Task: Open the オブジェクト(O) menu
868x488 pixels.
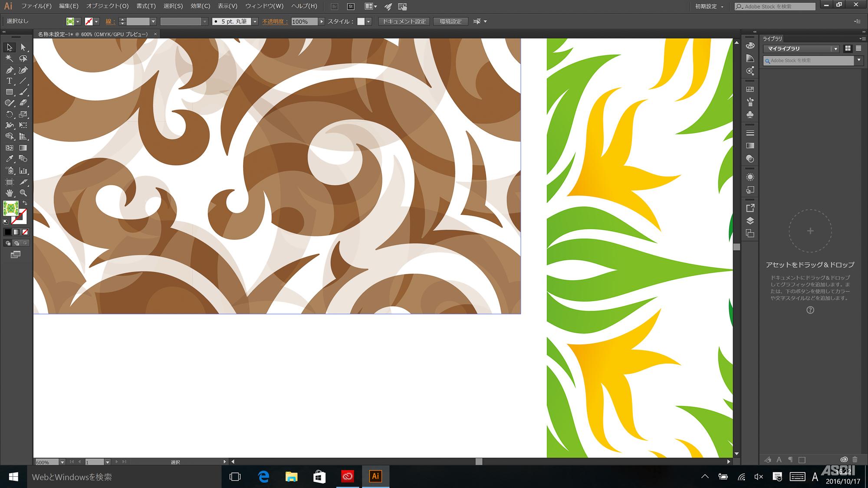Action: (107, 6)
